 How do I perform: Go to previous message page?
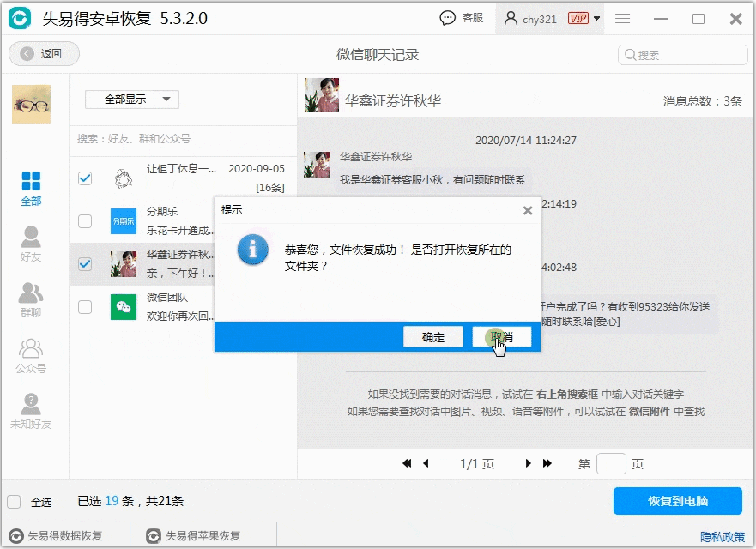coord(426,464)
